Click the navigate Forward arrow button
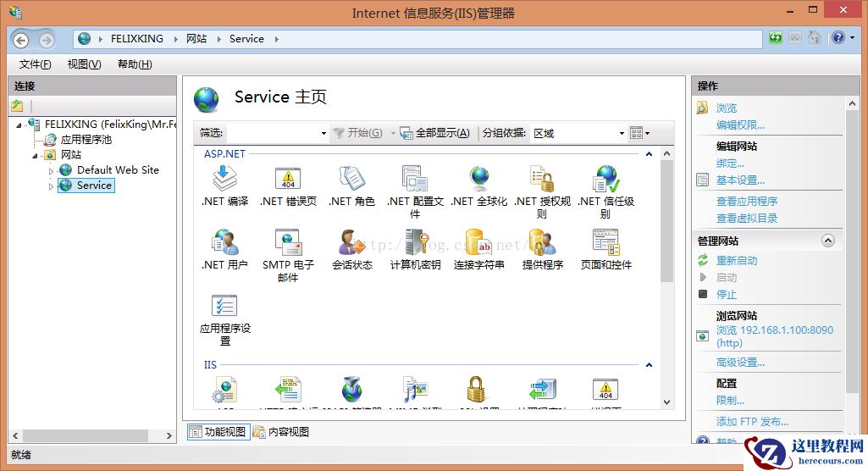The image size is (868, 471). point(47,40)
